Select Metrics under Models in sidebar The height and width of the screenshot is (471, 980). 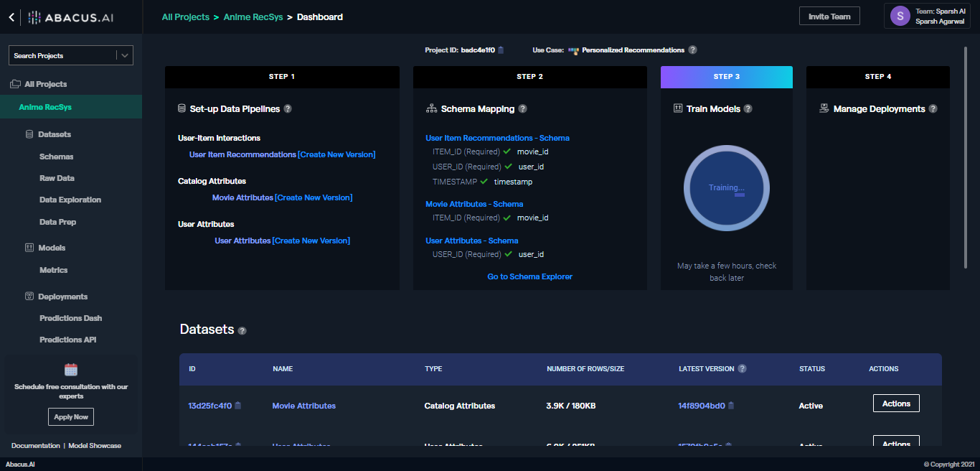(x=54, y=270)
